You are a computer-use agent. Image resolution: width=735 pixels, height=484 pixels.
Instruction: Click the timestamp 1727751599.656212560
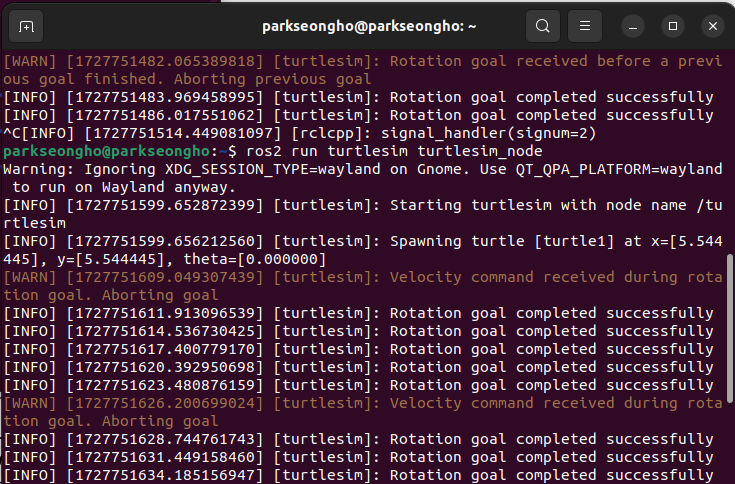click(x=165, y=241)
